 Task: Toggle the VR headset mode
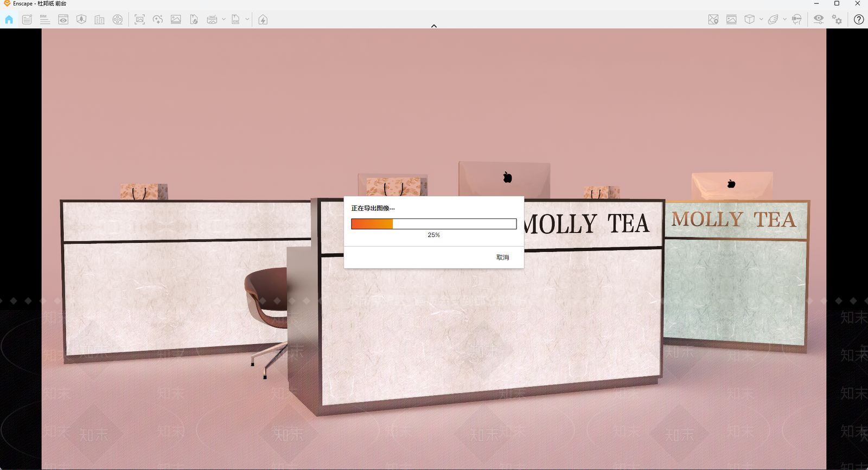click(796, 20)
